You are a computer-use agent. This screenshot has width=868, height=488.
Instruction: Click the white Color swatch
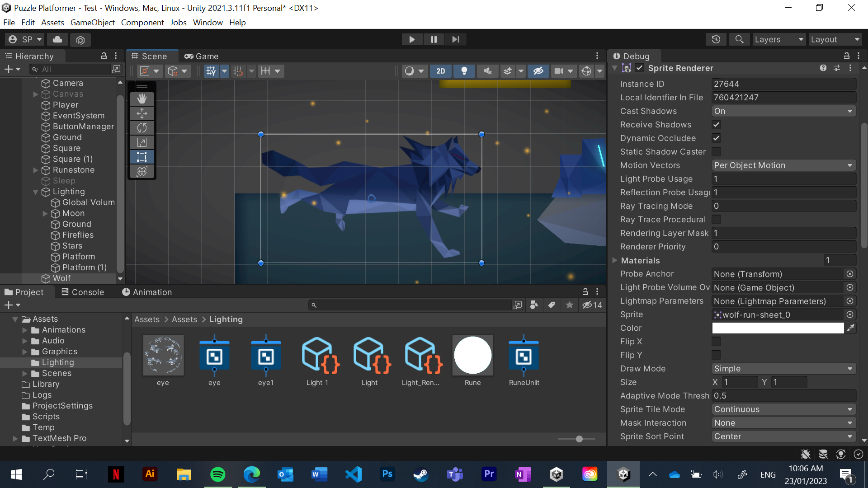pos(778,328)
